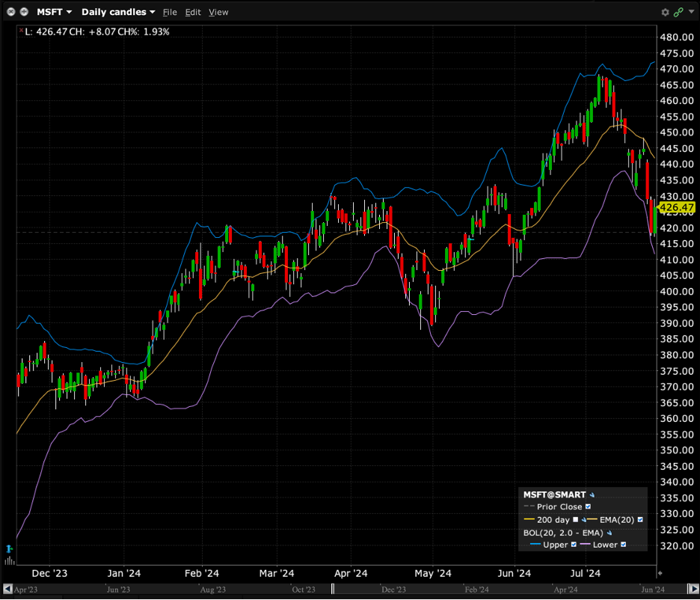The height and width of the screenshot is (600, 700).
Task: Open the wrench settings next to 200 day
Action: tap(584, 519)
